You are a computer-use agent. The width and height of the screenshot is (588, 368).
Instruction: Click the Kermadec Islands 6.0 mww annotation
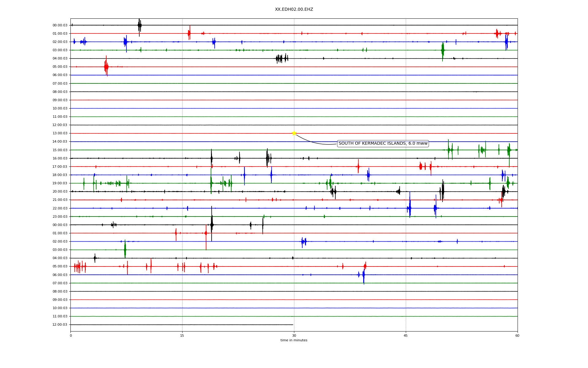(x=383, y=144)
